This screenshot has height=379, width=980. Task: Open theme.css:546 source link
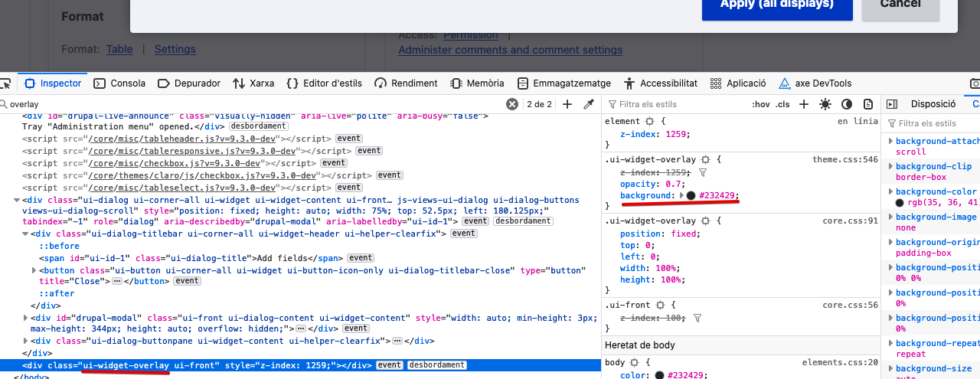coord(845,159)
